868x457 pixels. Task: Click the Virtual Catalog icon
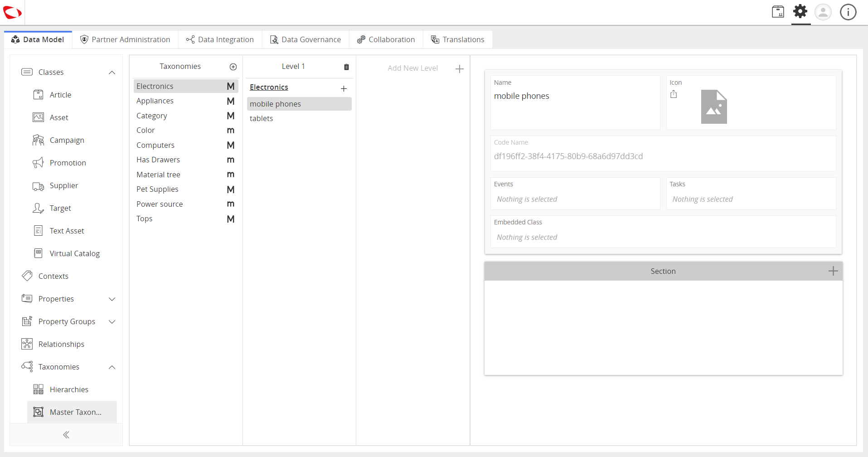39,253
